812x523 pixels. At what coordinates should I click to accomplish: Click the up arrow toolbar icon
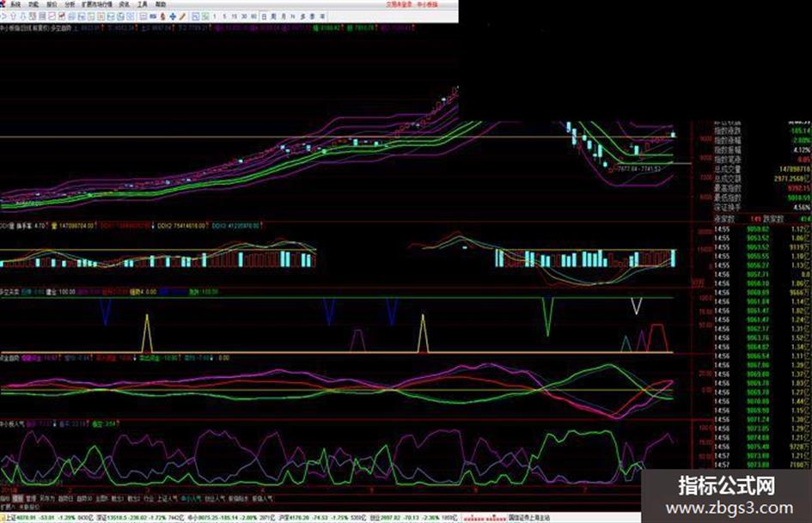(14, 16)
